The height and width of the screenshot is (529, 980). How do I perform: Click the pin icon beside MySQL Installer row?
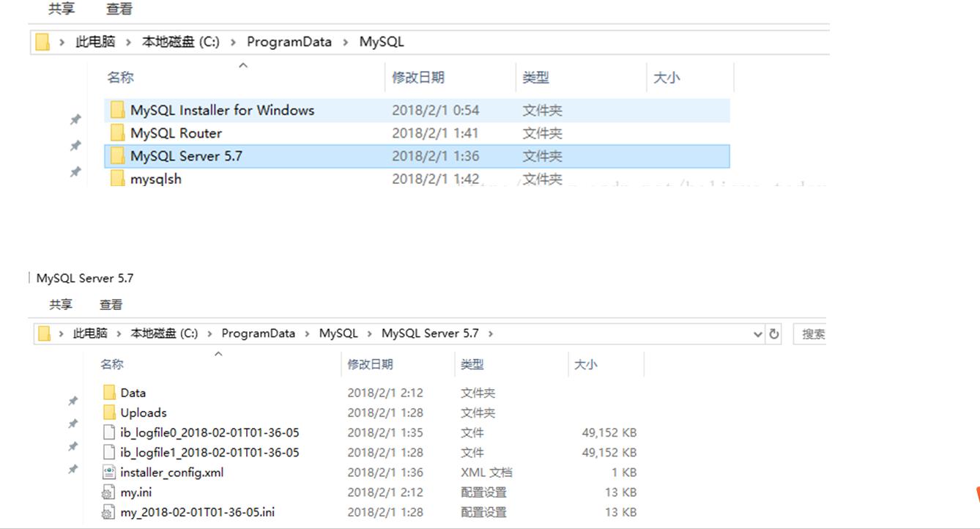[75, 119]
